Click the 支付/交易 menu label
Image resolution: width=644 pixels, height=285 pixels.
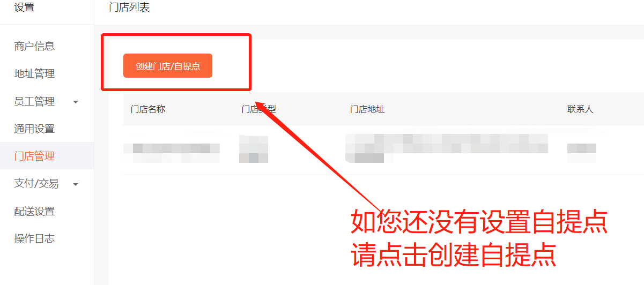(x=36, y=184)
